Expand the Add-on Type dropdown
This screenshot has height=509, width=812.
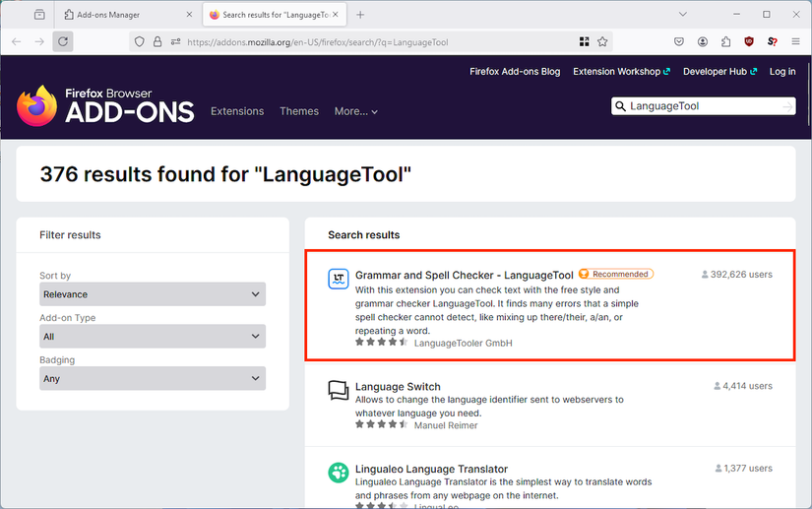(153, 337)
